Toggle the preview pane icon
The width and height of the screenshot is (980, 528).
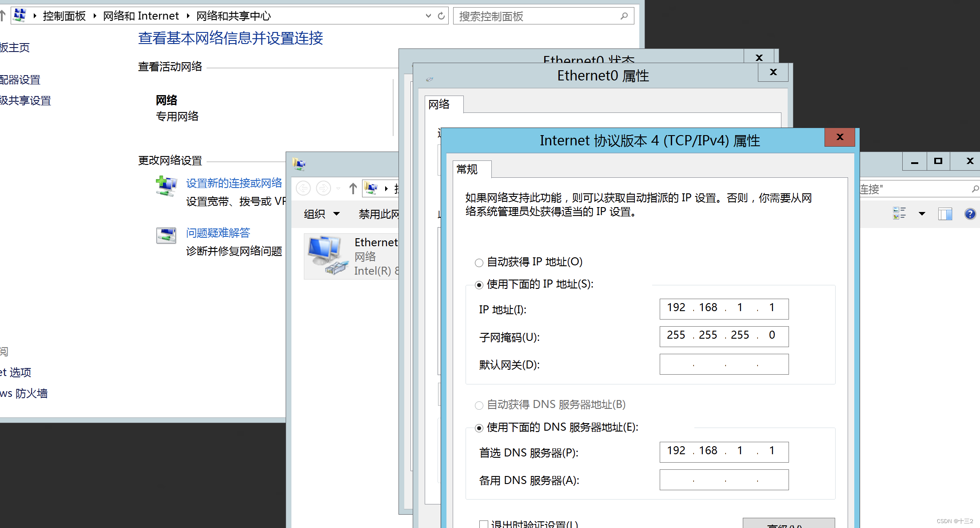tap(945, 214)
